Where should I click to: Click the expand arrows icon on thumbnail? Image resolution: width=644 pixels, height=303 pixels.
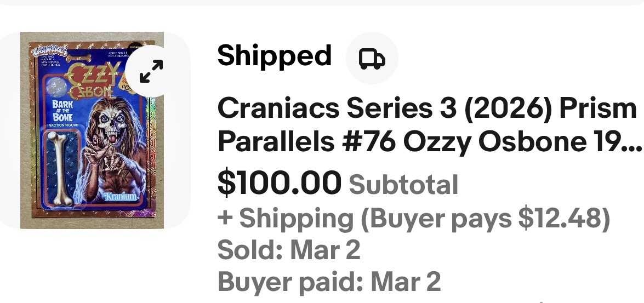pyautogui.click(x=151, y=71)
